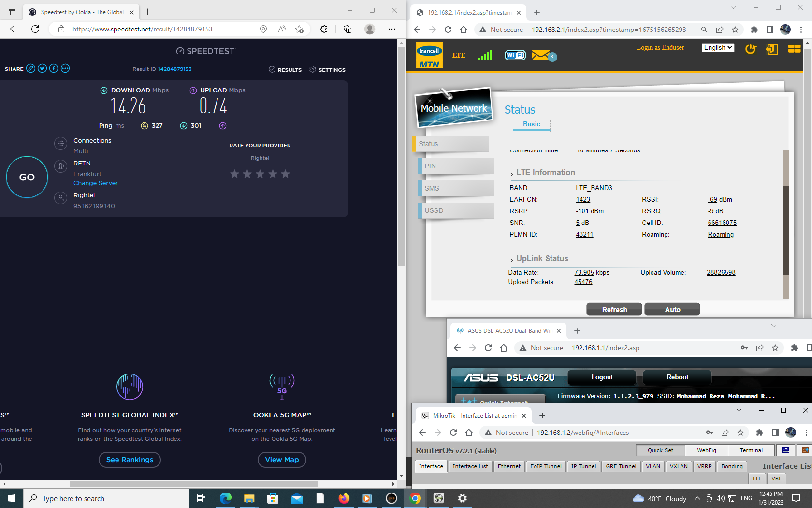Open the MikroTik Bonding tab

coord(732,466)
